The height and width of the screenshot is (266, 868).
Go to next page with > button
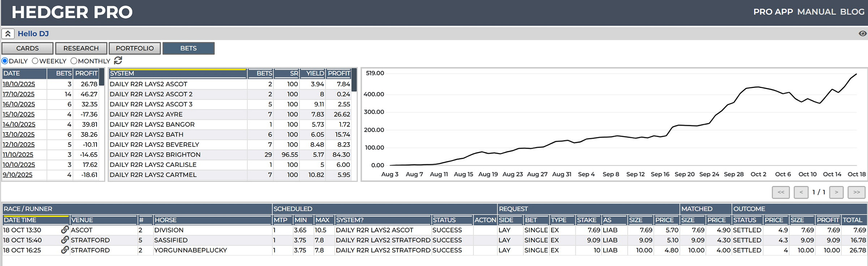(837, 192)
